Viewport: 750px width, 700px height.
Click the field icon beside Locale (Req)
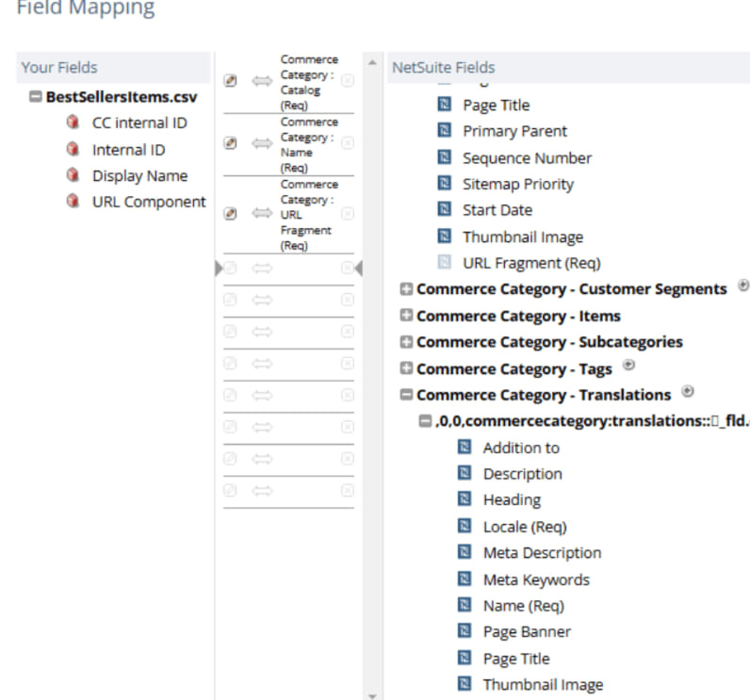coord(465,526)
